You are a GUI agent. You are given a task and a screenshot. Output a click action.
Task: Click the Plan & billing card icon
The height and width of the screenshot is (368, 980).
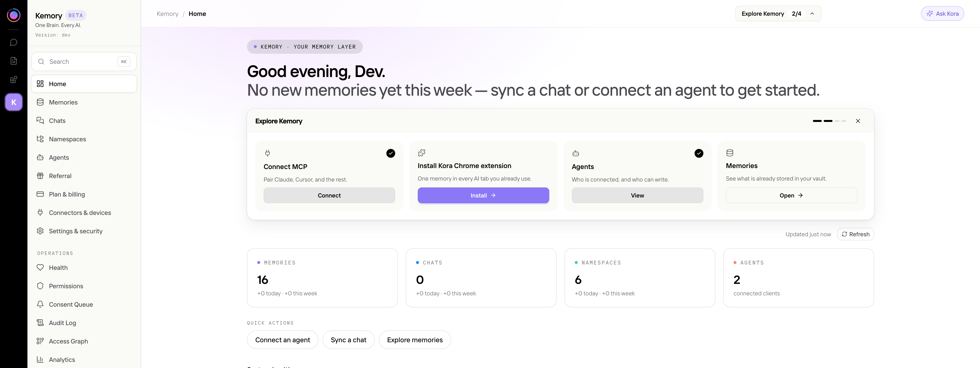tap(40, 194)
